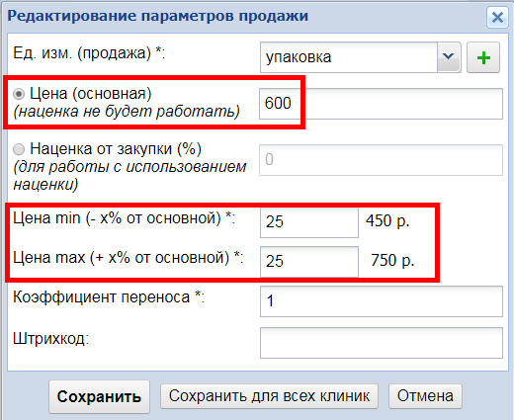Cancel with the Отмена button
This screenshot has width=514, height=420.
(425, 396)
